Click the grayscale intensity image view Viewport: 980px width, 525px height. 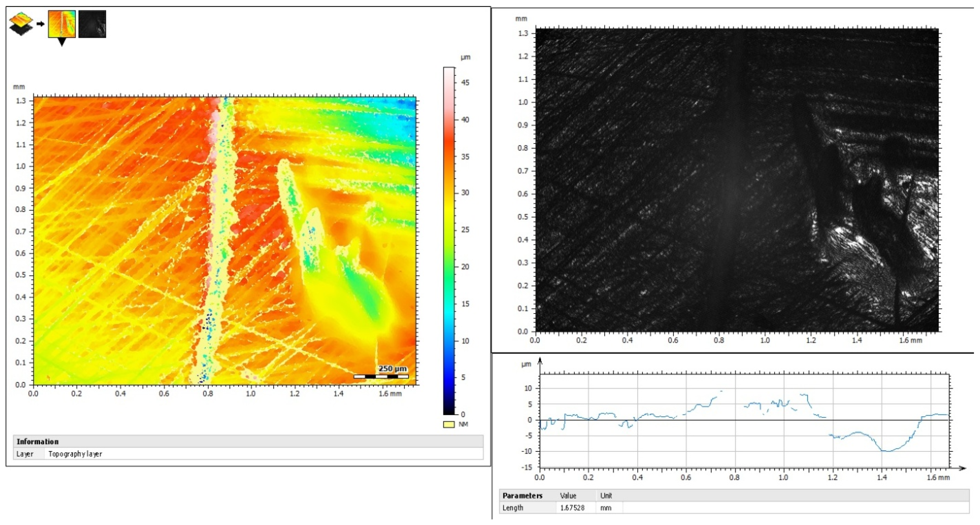736,180
